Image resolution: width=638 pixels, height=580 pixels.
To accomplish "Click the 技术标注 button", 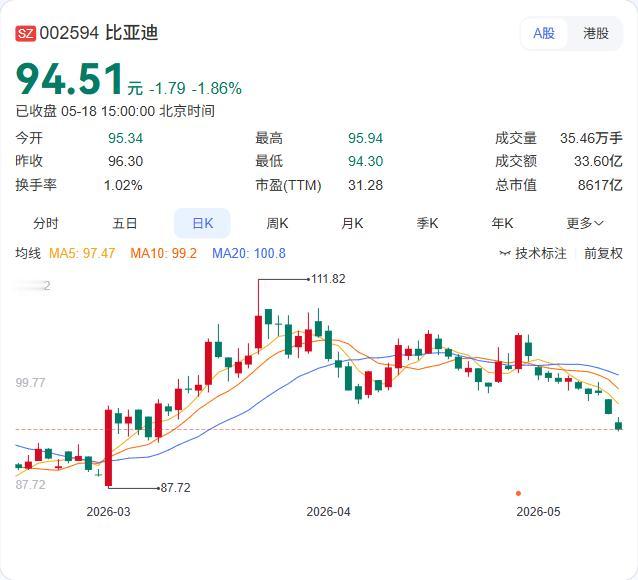I will pyautogui.click(x=533, y=253).
